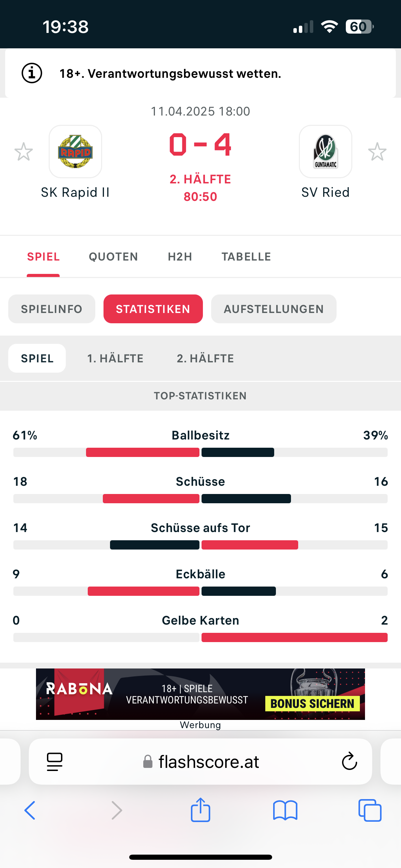Open the SV Ried team logo
Viewport: 401px width, 868px height.
(326, 152)
